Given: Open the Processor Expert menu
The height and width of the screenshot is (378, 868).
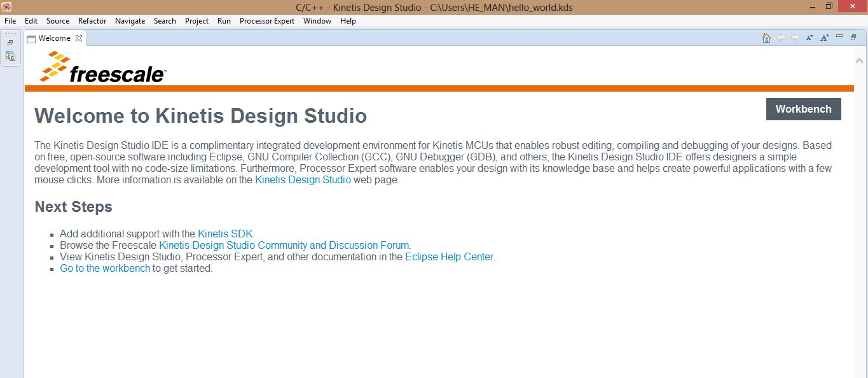Looking at the screenshot, I should 267,21.
